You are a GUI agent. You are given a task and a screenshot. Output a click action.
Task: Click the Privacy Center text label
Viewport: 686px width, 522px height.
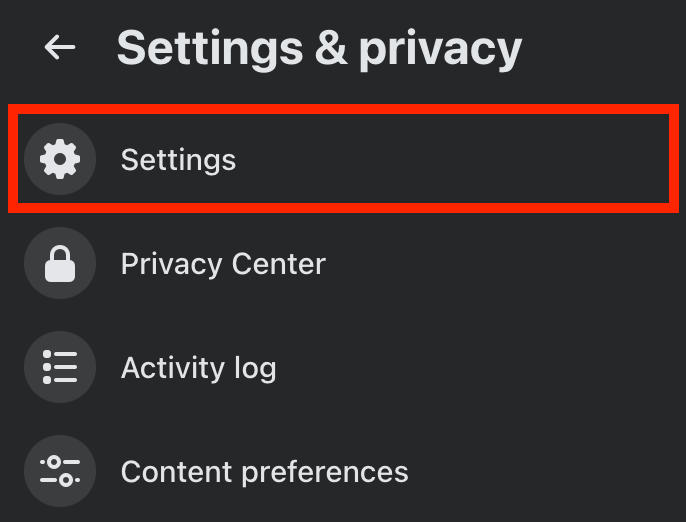(x=223, y=265)
